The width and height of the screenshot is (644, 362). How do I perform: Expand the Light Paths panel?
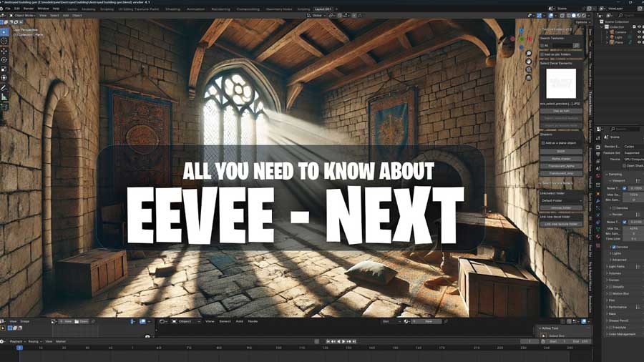(616, 266)
